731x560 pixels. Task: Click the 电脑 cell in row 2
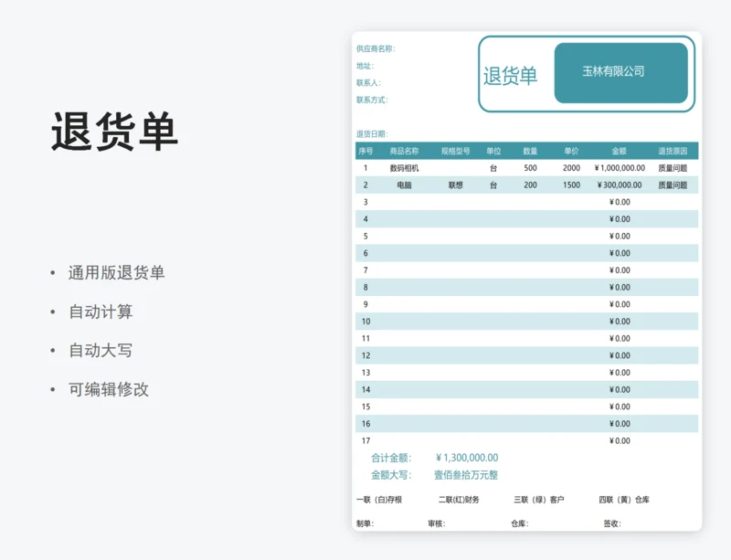tap(404, 185)
